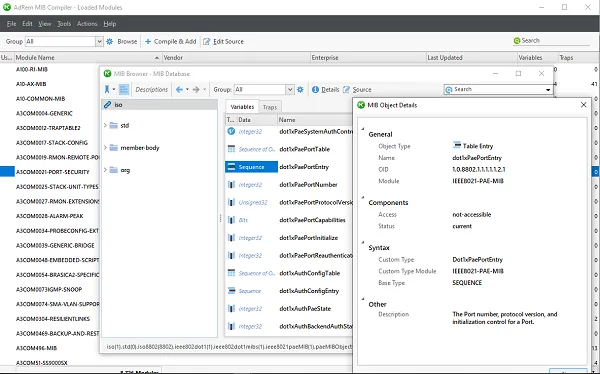The width and height of the screenshot is (600, 374).
Task: Open the Tools menu
Action: (x=64, y=24)
